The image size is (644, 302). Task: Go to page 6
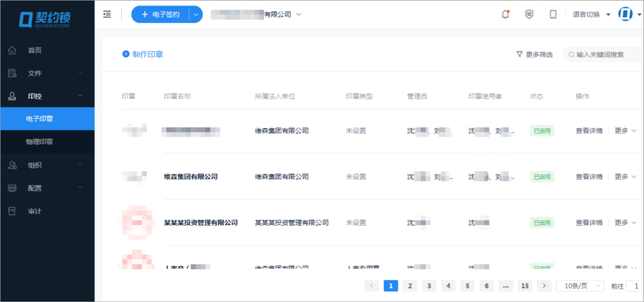coord(487,285)
